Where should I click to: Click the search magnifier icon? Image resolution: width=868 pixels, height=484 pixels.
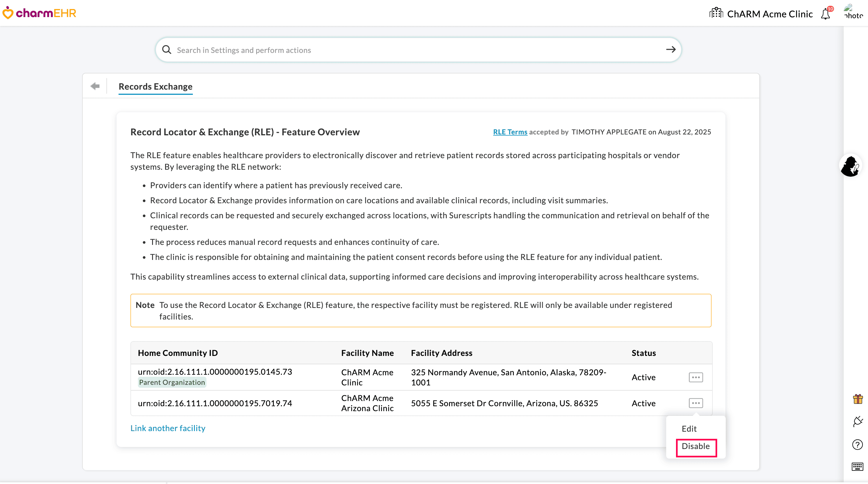click(x=167, y=49)
